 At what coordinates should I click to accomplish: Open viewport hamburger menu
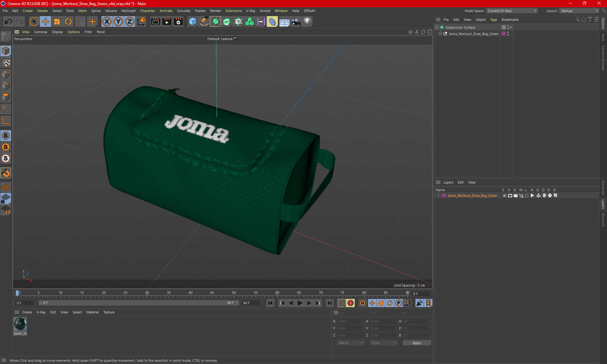pyautogui.click(x=17, y=32)
